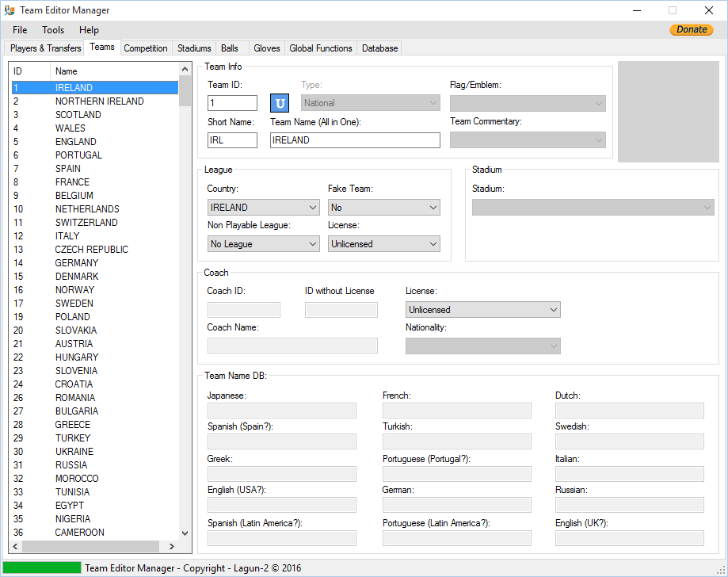Switch to the Players & Transfers tab
The width and height of the screenshot is (728, 577).
click(x=45, y=48)
